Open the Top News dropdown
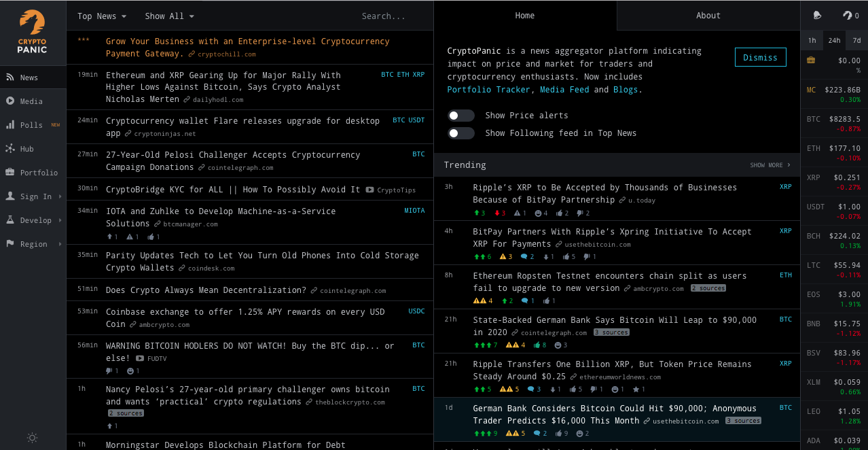868x450 pixels. pos(102,16)
